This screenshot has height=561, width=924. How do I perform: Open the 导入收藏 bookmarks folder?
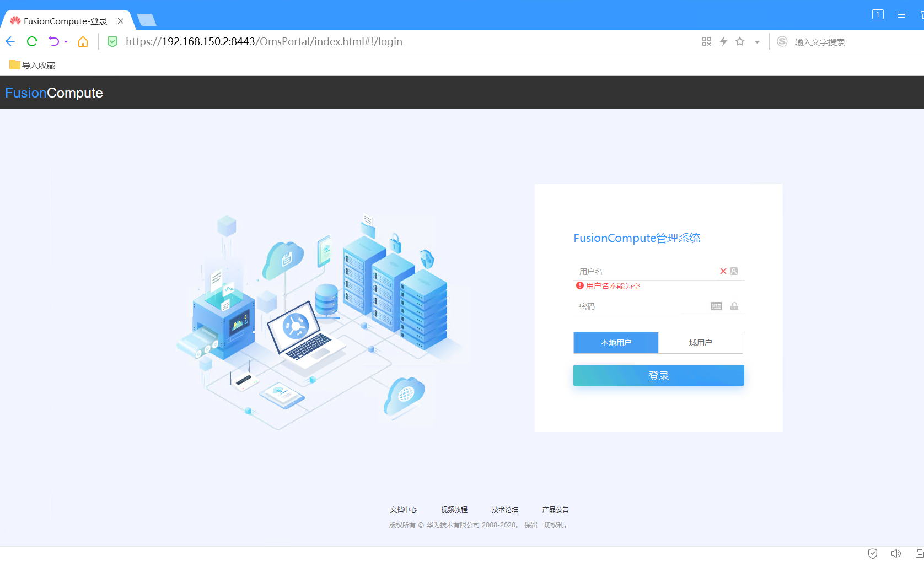[x=33, y=65]
